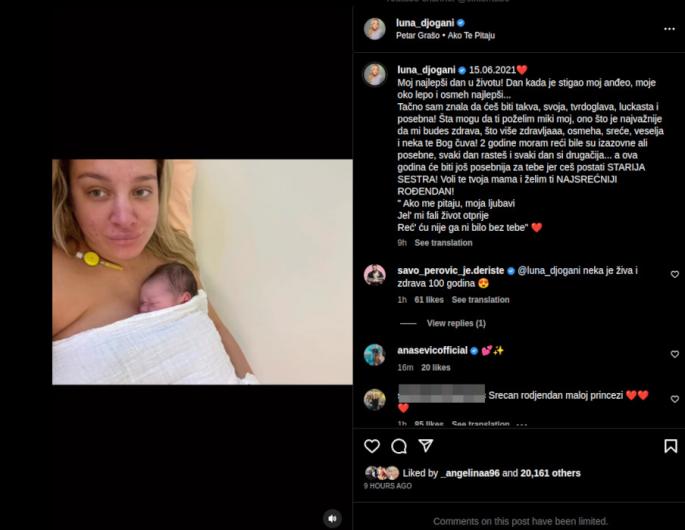
Task: Like the 'Srecan rodjendan maloj princezi' comment
Action: [x=675, y=399]
